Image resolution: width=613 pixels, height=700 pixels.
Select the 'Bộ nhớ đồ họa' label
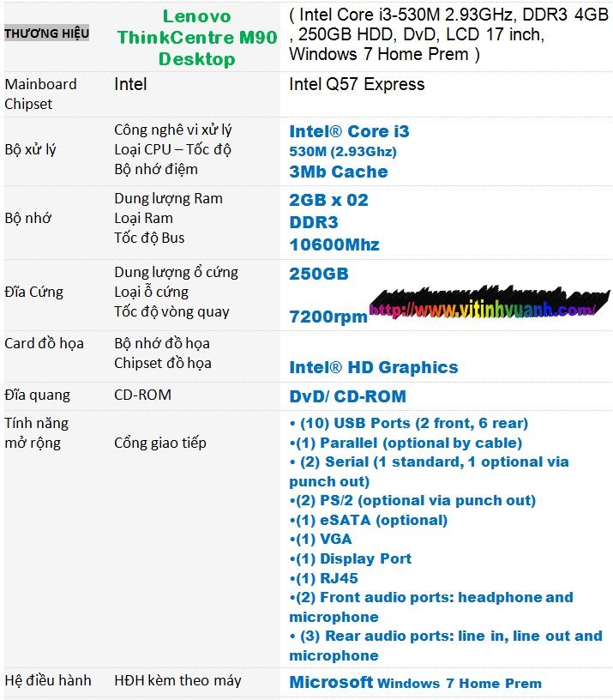pos(162,343)
